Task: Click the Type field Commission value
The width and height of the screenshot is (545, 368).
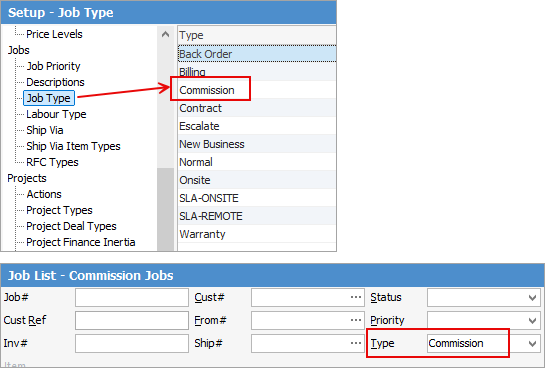Action: pyautogui.click(x=456, y=343)
